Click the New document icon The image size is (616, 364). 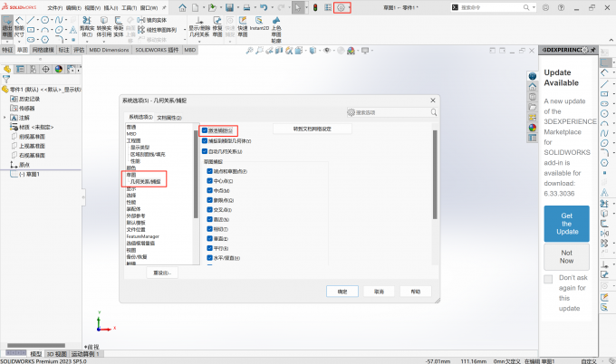coord(196,7)
